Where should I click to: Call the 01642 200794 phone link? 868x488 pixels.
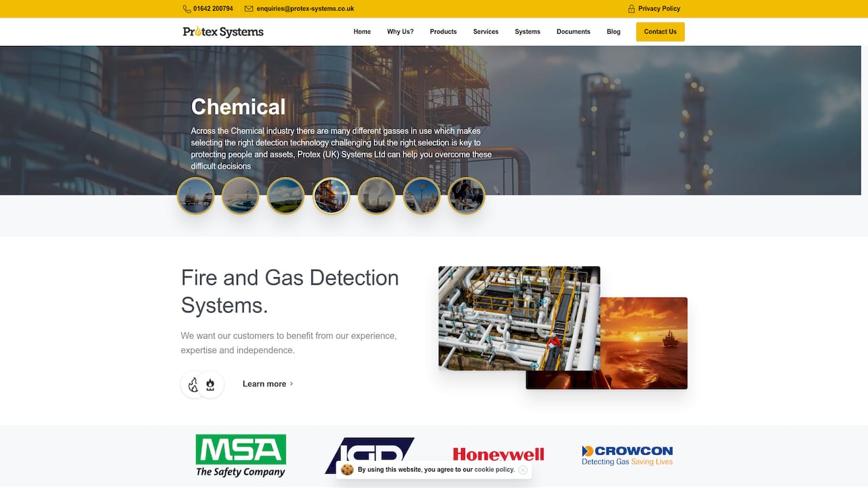(x=213, y=9)
